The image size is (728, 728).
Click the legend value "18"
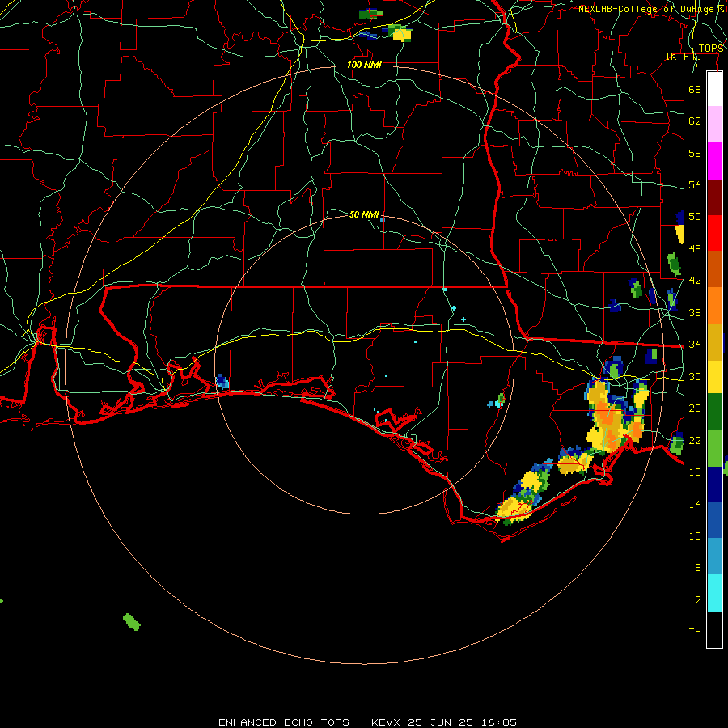click(695, 472)
